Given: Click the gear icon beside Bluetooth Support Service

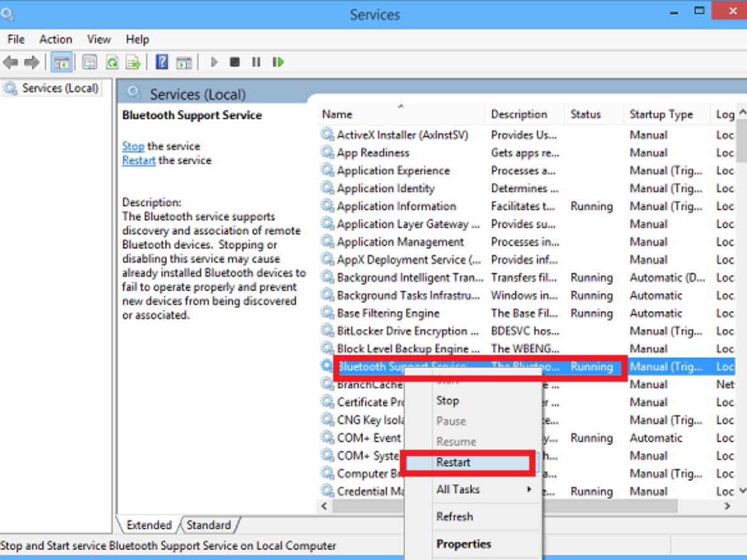Looking at the screenshot, I should 327,366.
